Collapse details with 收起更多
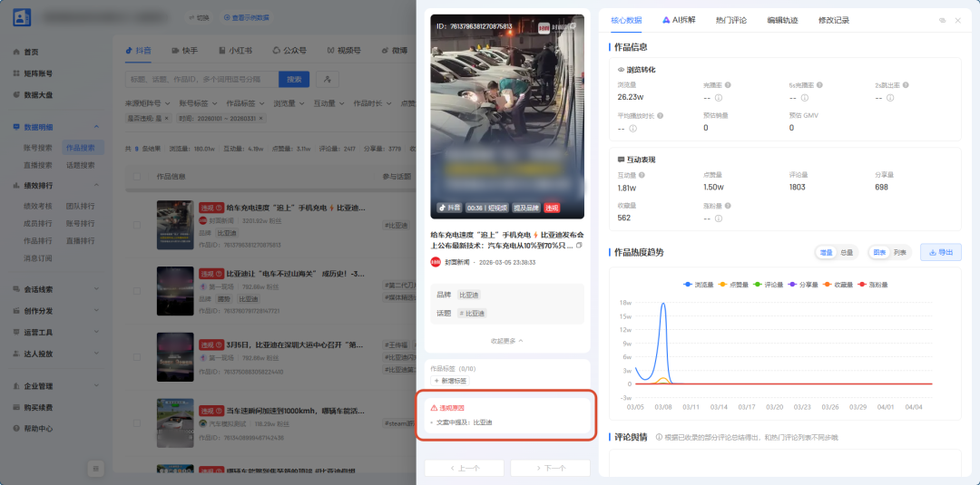Screen dimensions: 980x485 pos(507,341)
